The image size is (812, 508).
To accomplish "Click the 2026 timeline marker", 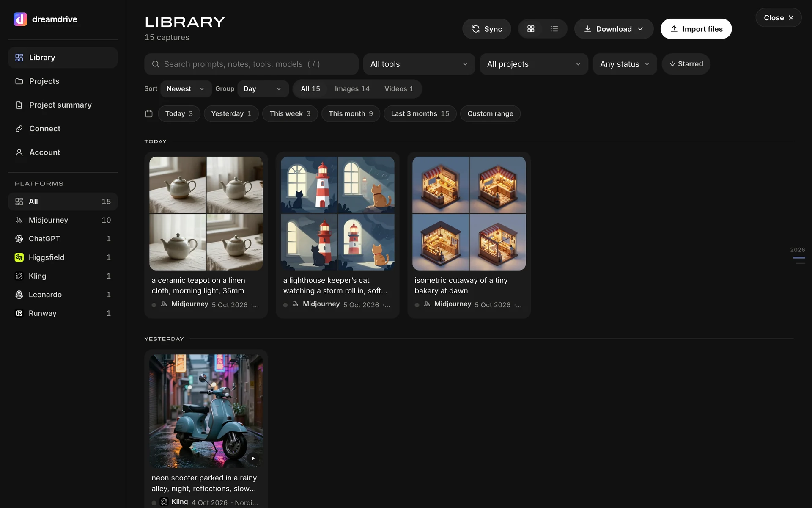I will (x=798, y=250).
